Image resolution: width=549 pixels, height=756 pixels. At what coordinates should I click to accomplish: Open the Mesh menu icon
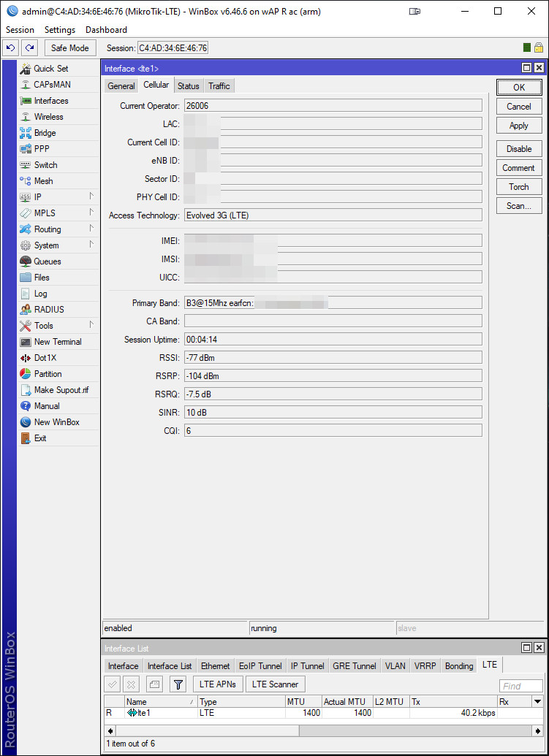tap(25, 181)
